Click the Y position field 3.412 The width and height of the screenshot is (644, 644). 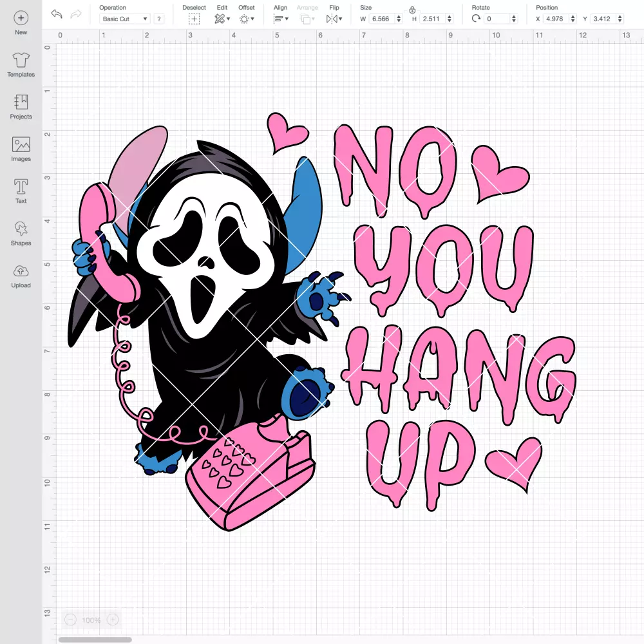603,19
